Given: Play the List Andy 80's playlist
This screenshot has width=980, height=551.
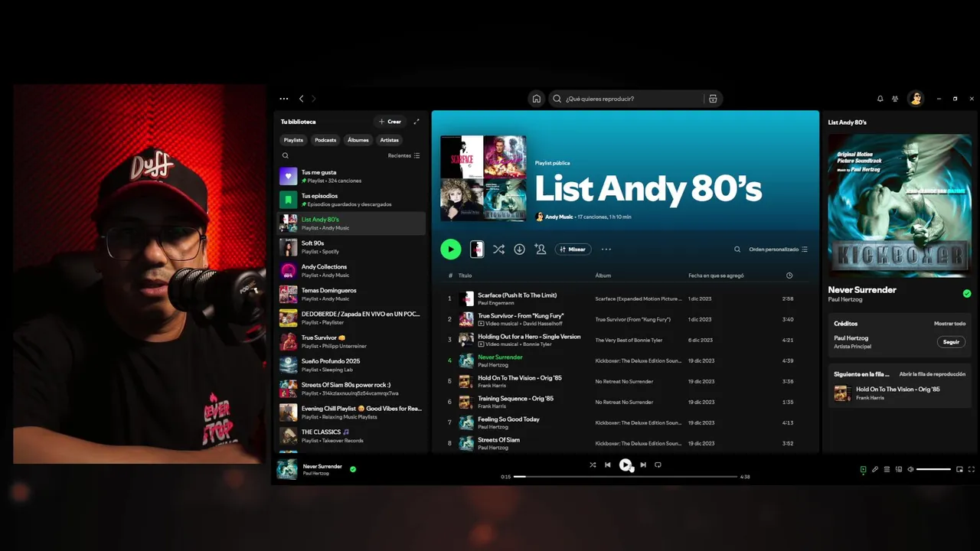Looking at the screenshot, I should [x=451, y=249].
